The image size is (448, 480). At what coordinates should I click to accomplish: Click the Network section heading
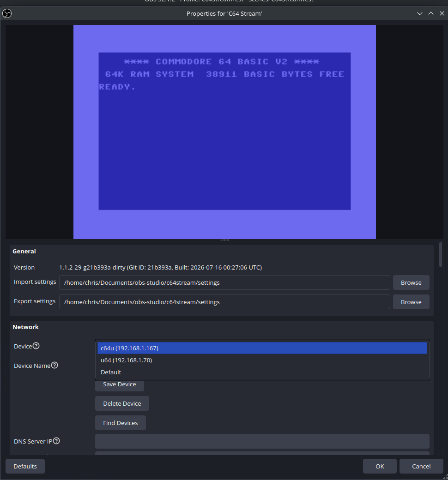click(x=25, y=327)
